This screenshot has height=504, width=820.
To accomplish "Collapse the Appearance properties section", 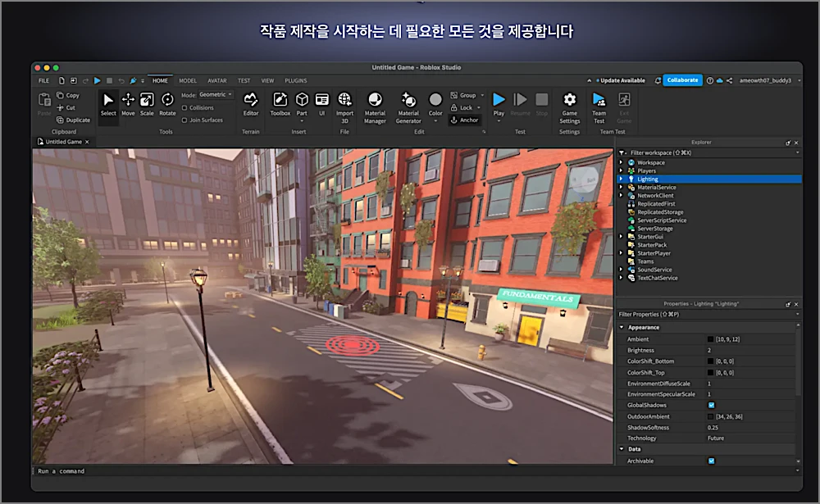I will coord(622,327).
